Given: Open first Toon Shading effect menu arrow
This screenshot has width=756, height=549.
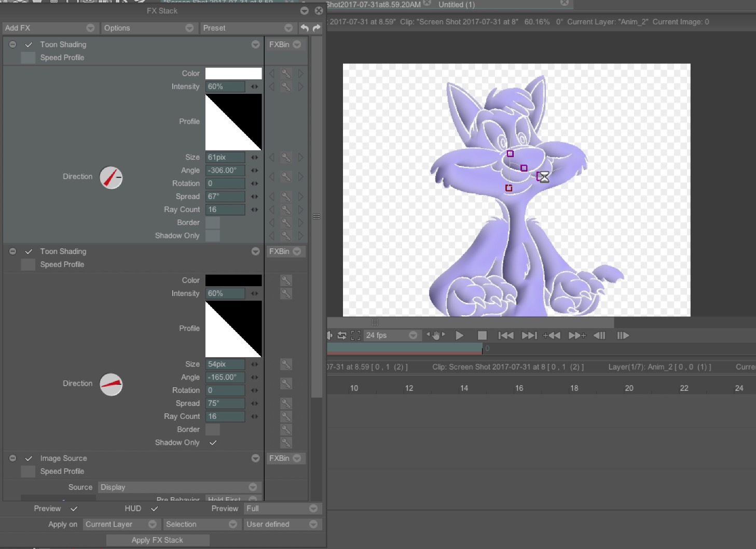Looking at the screenshot, I should coord(255,45).
